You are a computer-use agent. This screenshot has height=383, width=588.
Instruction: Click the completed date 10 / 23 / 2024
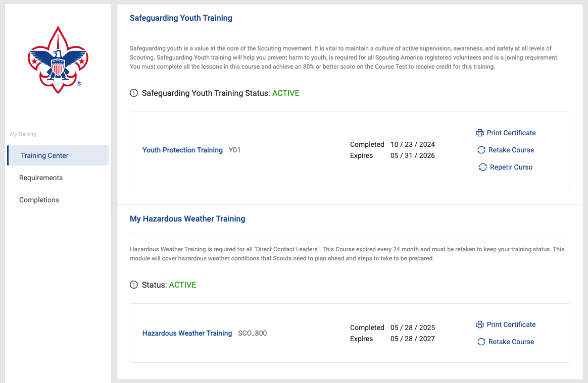click(x=413, y=144)
